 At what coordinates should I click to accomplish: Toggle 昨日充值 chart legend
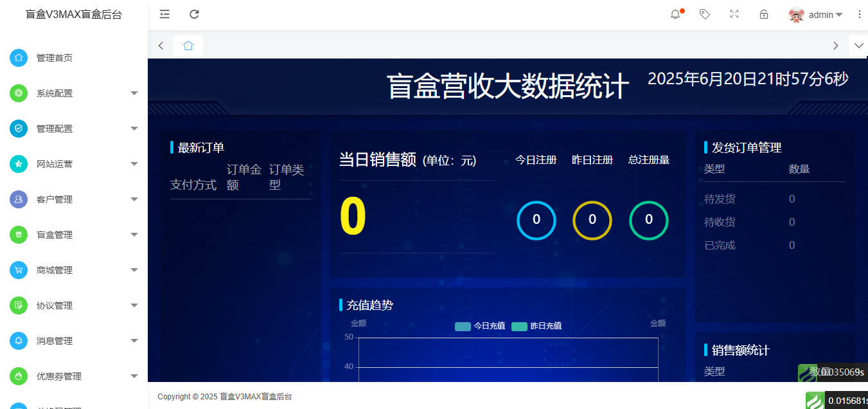pyautogui.click(x=536, y=326)
